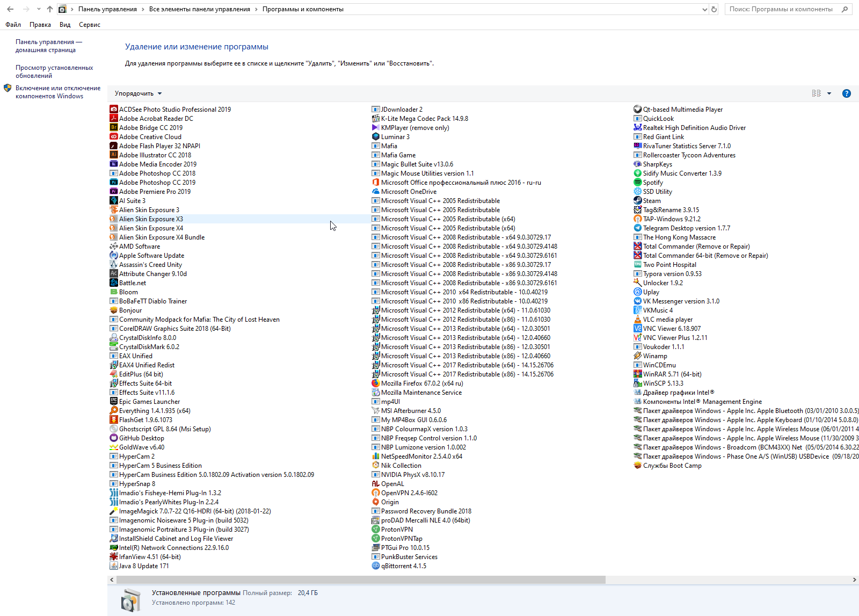Click the Spotify icon
The image size is (859, 616).
point(638,183)
